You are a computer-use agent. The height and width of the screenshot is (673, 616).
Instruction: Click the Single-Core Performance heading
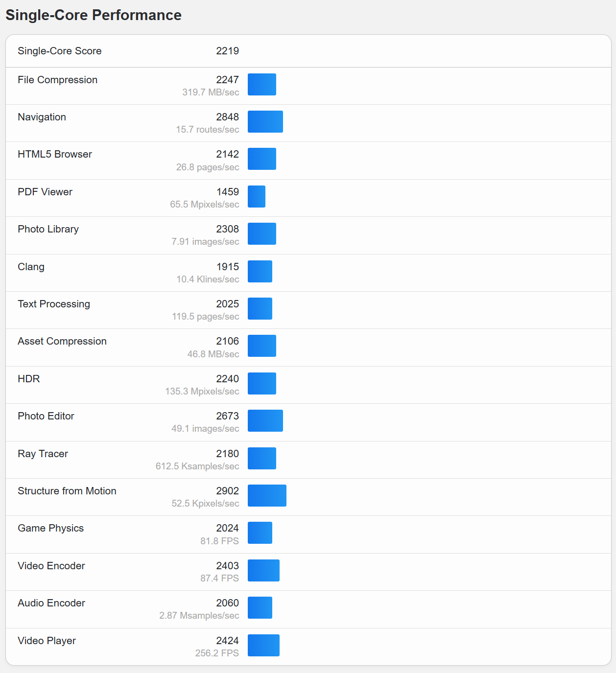tap(94, 15)
